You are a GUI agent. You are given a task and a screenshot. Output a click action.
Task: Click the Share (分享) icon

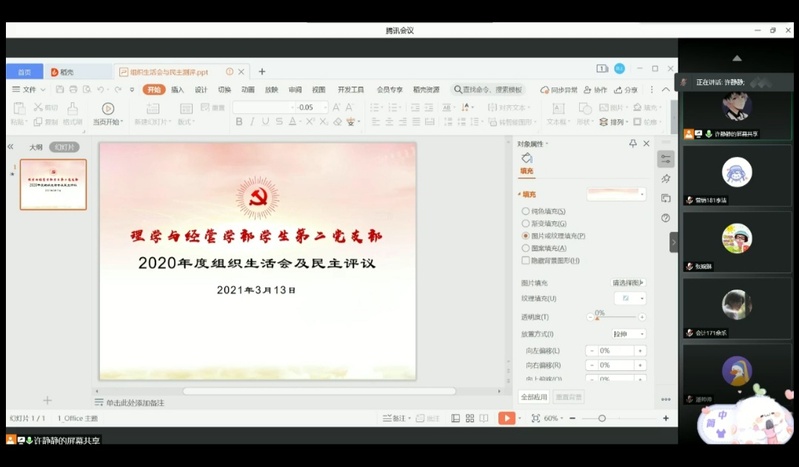[x=627, y=90]
